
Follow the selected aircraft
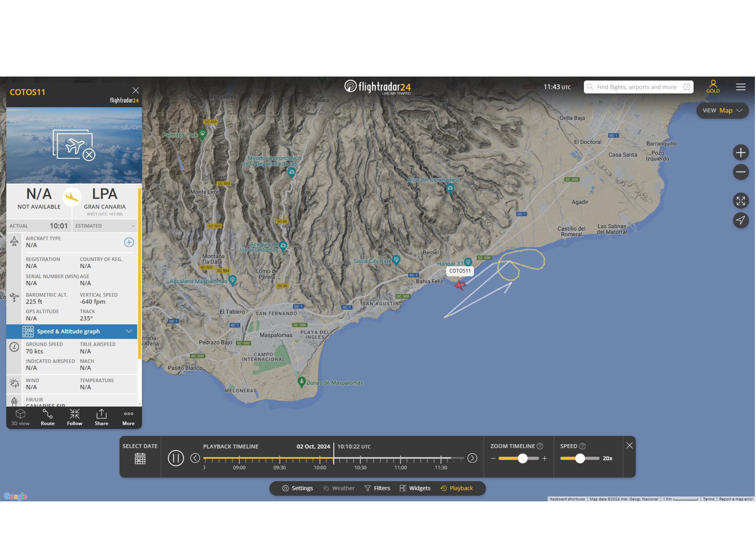75,418
